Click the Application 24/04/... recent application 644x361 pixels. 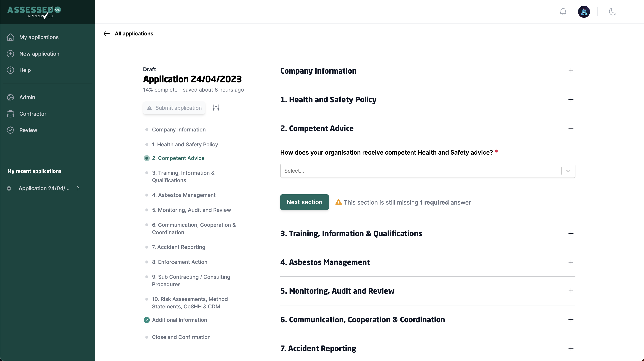44,188
